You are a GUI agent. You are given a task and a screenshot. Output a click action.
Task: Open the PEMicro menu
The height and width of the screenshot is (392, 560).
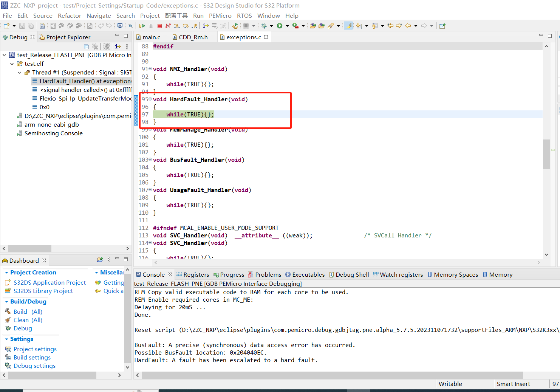point(220,15)
